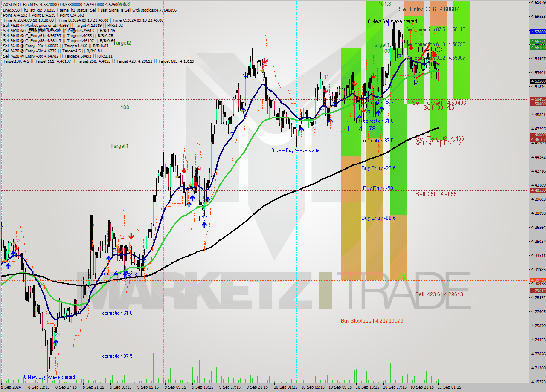The width and height of the screenshot is (546, 392).
Task: Click '10 Sep 13:15' on the time axis
Action: (368, 387)
